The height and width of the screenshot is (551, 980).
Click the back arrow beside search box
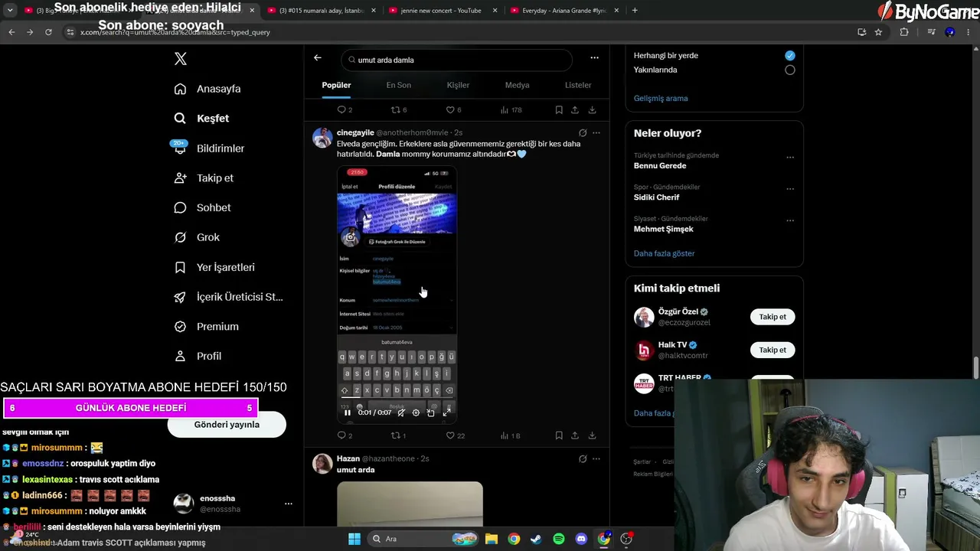tap(318, 58)
